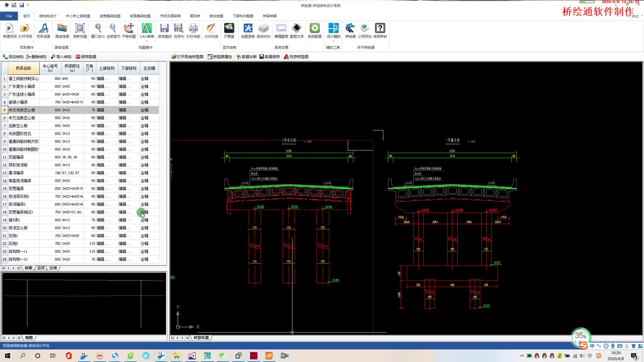Open the quick access toolbar dropdown arrow
Screen dimensions: 644x362
coord(28,5)
